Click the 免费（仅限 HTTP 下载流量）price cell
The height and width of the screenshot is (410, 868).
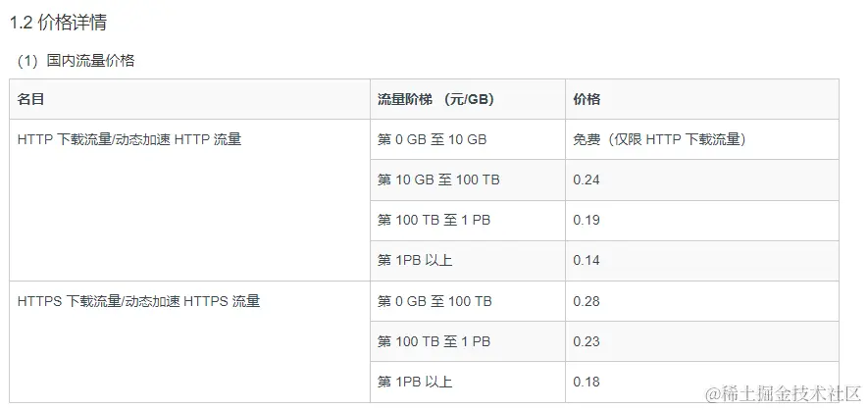point(702,139)
